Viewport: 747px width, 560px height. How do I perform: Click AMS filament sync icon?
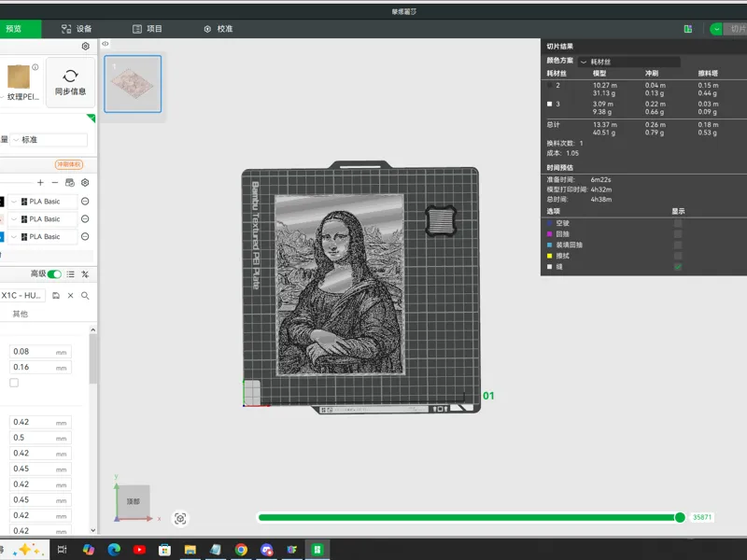69,182
